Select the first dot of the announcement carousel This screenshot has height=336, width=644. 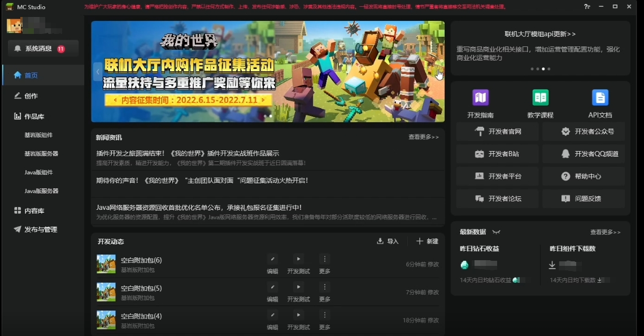(x=532, y=69)
